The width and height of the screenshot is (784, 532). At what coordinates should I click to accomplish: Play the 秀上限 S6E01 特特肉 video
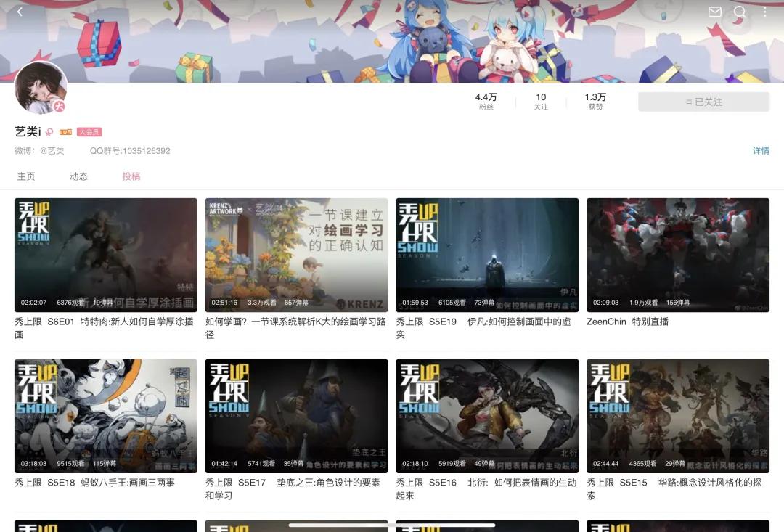point(105,255)
